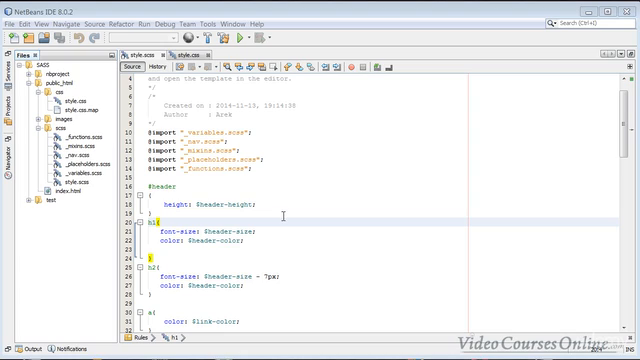Close the Files panel tab
640x360 pixels.
tap(36, 55)
